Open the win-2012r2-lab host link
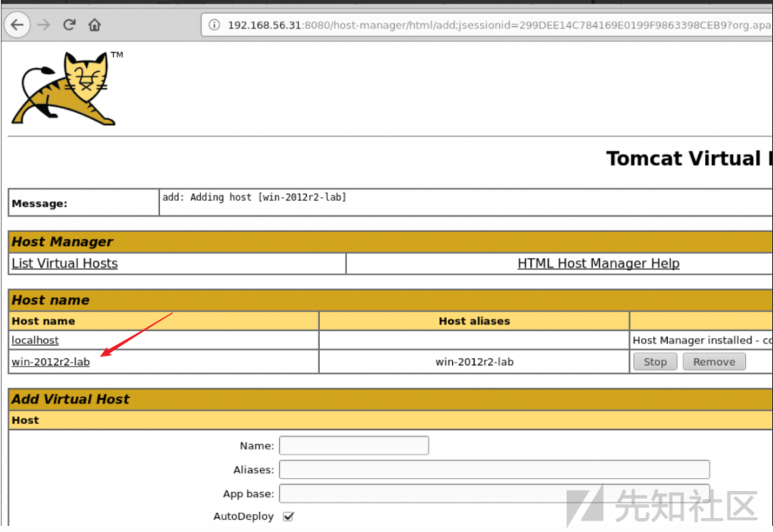Screen dimensions: 773x532 point(49,362)
